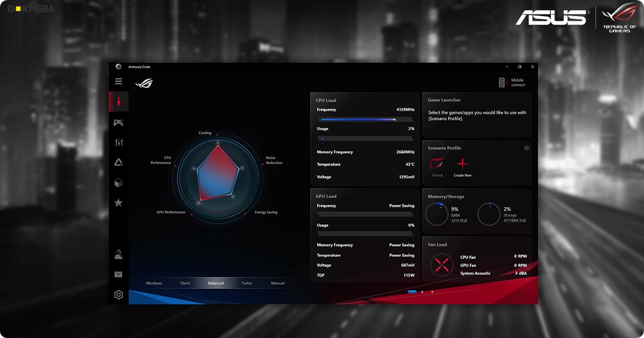Open Settings gear in sidebar

click(119, 294)
